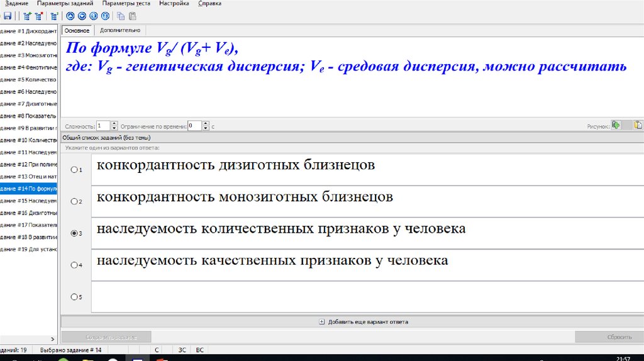Increase the Сложность spinner value
The width and height of the screenshot is (644, 361).
coord(114,123)
